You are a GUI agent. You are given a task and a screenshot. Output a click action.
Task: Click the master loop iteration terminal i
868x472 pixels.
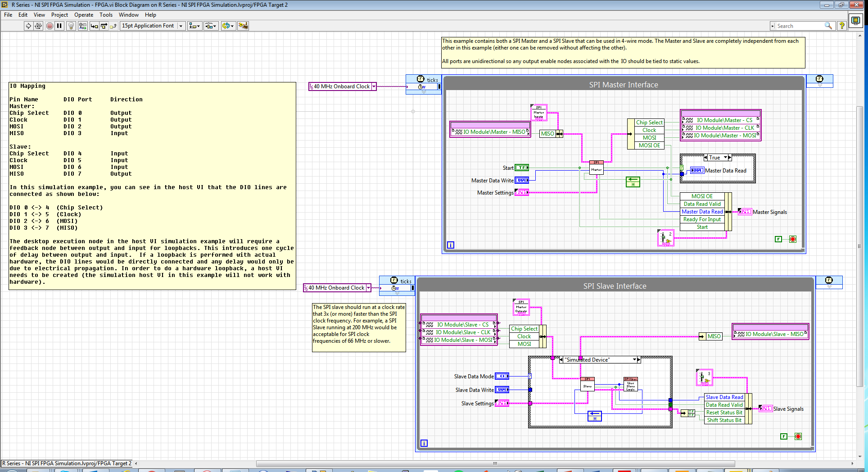[x=451, y=245]
